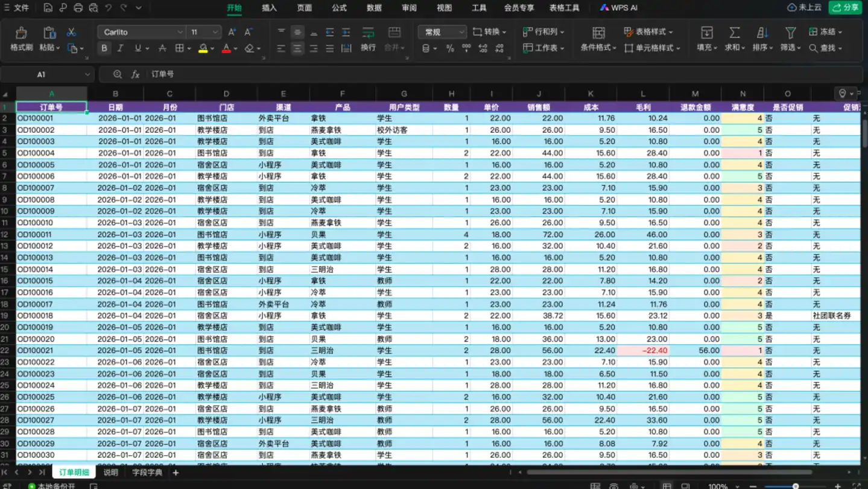The height and width of the screenshot is (489, 868).
Task: Open the Conditional Formatting (条件格式) icon
Action: click(598, 33)
